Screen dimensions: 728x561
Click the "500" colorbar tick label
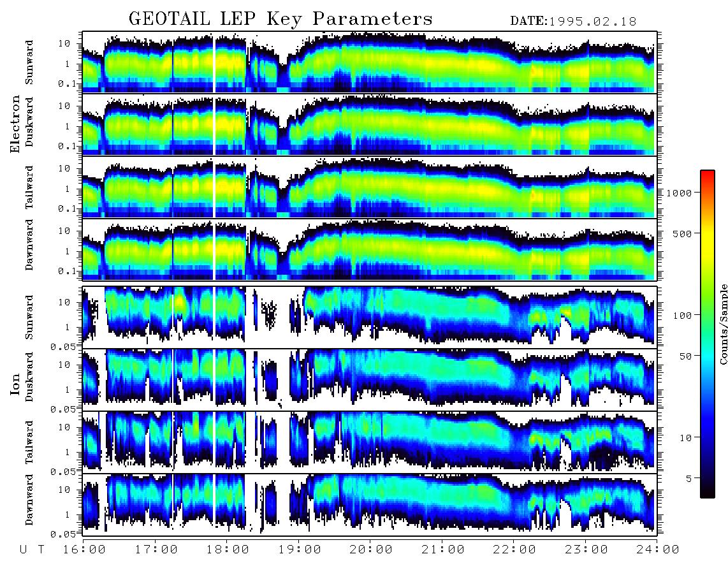683,233
